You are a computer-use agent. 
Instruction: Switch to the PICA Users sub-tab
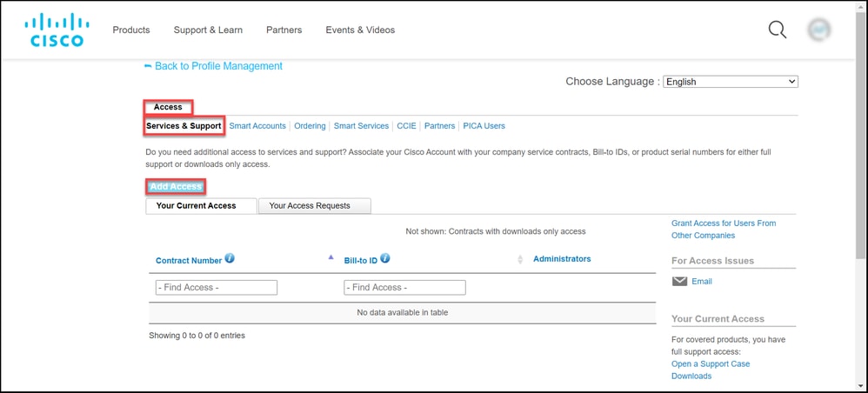[x=484, y=126]
